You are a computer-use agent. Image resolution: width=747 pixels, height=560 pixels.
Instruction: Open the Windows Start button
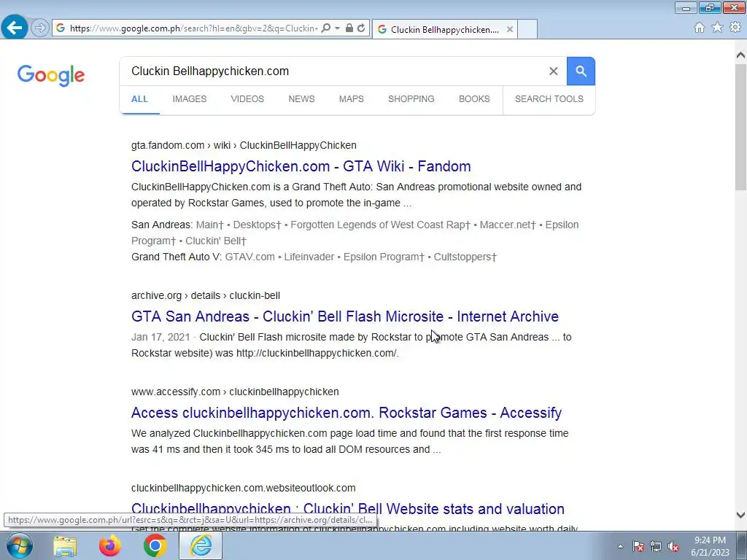pyautogui.click(x=20, y=545)
